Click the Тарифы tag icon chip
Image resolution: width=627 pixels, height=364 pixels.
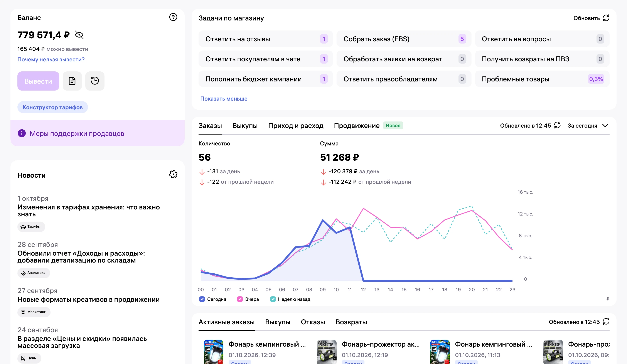click(x=31, y=227)
